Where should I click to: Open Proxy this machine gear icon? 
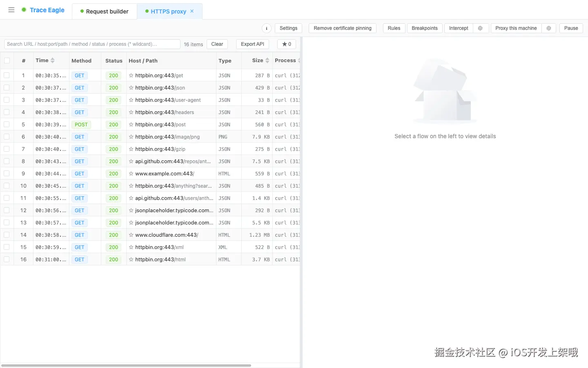(549, 28)
